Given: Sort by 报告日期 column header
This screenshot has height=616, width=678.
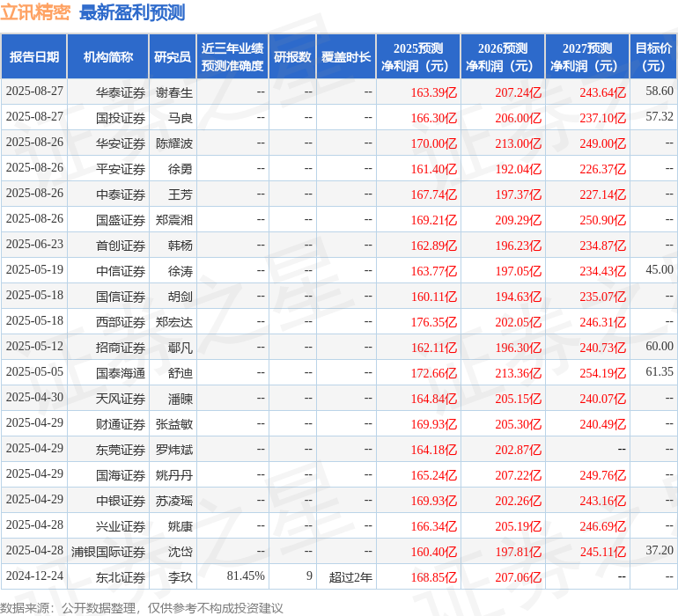Looking at the screenshot, I should (x=34, y=57).
